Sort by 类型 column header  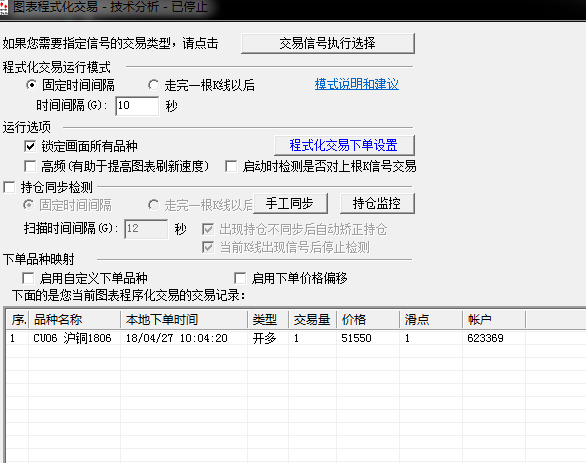pyautogui.click(x=268, y=320)
